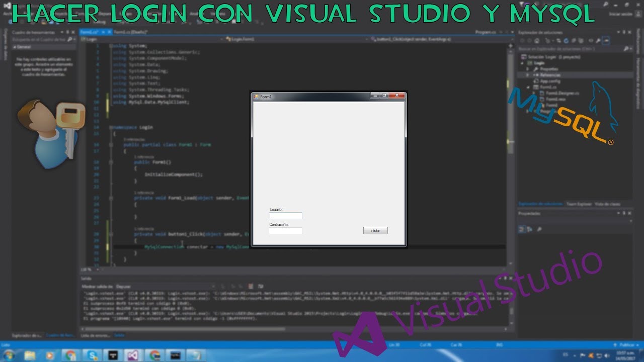This screenshot has height=362, width=644.
Task: Open the Explorador de soluciones tab
Action: tap(540, 204)
